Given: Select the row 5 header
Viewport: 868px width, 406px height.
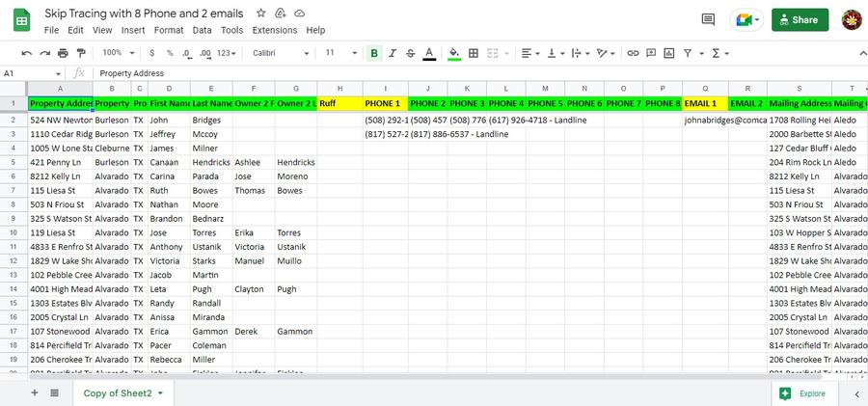Looking at the screenshot, I should tap(14, 162).
